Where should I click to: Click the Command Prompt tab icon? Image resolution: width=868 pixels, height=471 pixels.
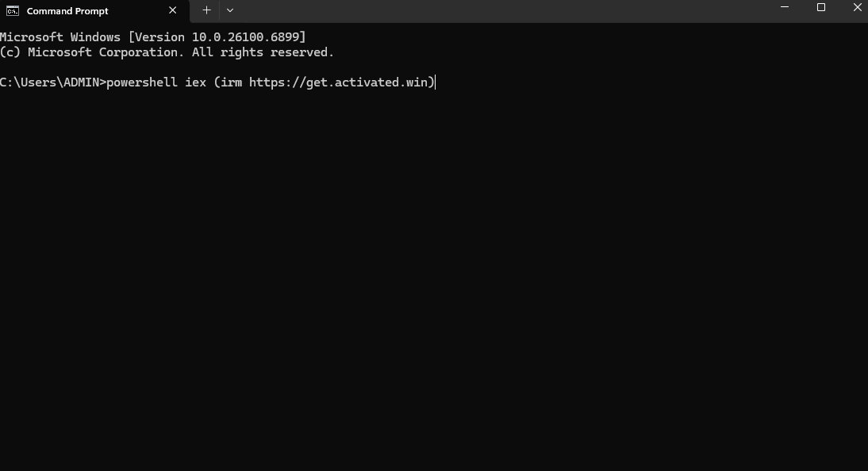coord(13,11)
